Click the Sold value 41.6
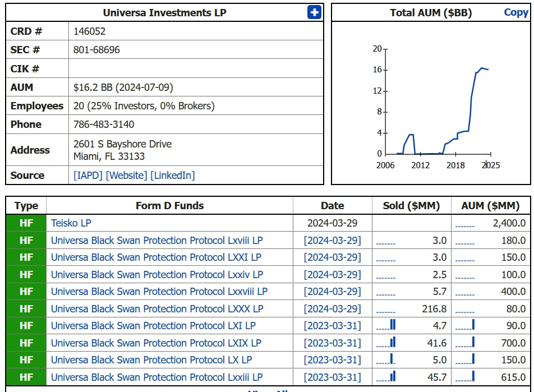The width and height of the screenshot is (534, 392). (437, 343)
